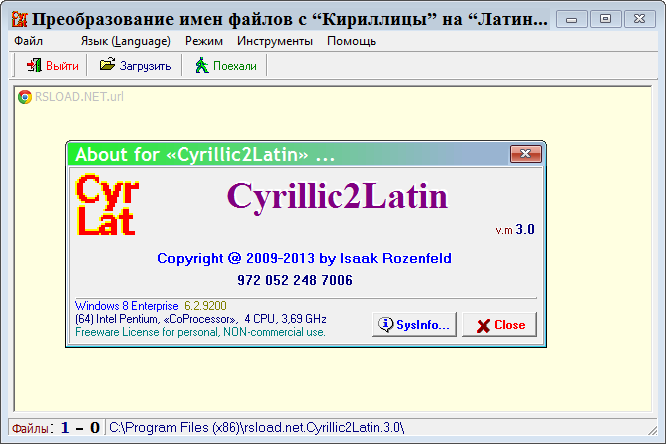Click the Close button with red X
Screen dimensions: 666x444
click(500, 325)
